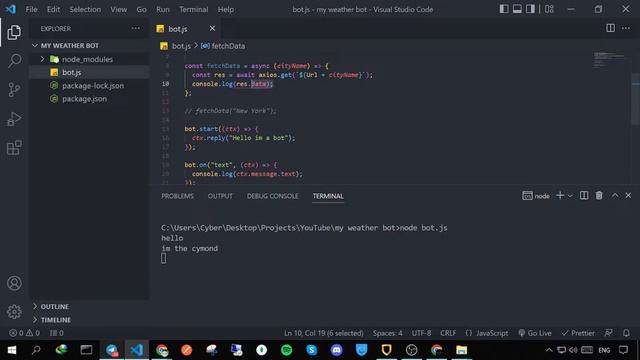Open the Manage gear icon

click(x=14, y=311)
